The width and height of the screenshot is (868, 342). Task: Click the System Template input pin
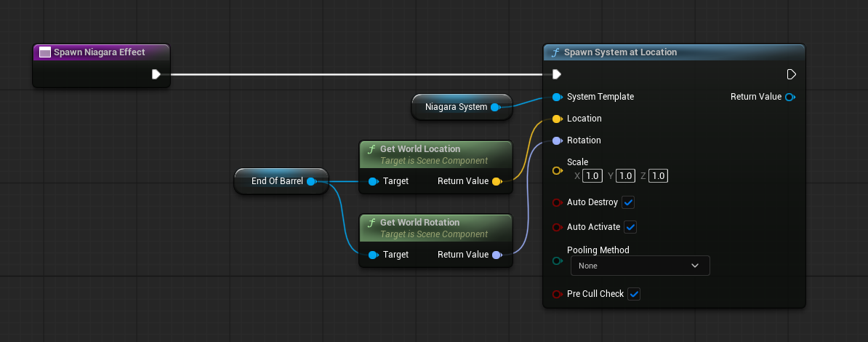tap(557, 97)
